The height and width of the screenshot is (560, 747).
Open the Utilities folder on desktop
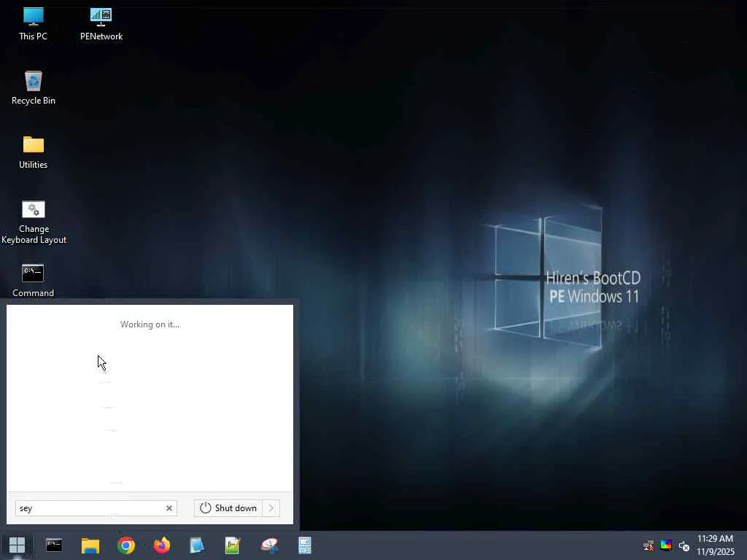34,152
